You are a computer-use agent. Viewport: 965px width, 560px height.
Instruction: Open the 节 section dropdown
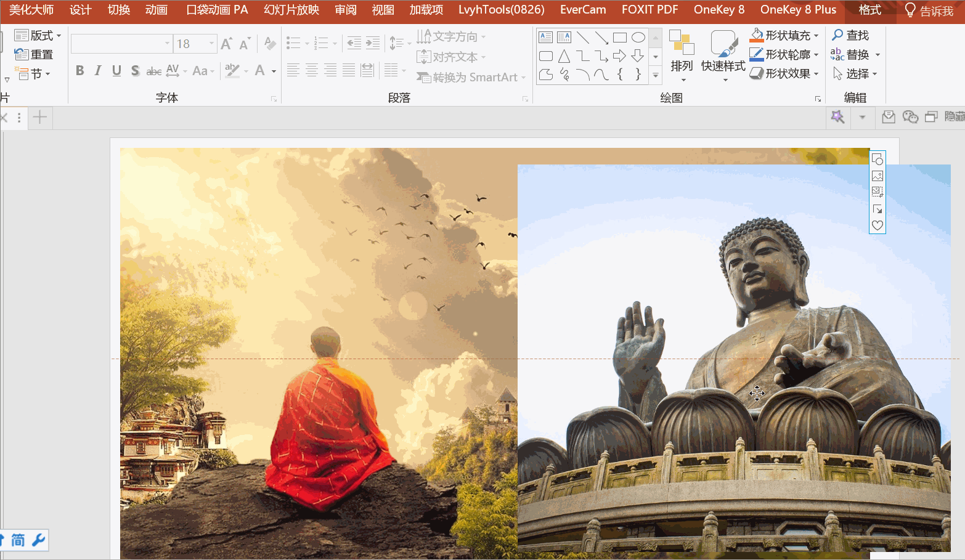click(32, 74)
